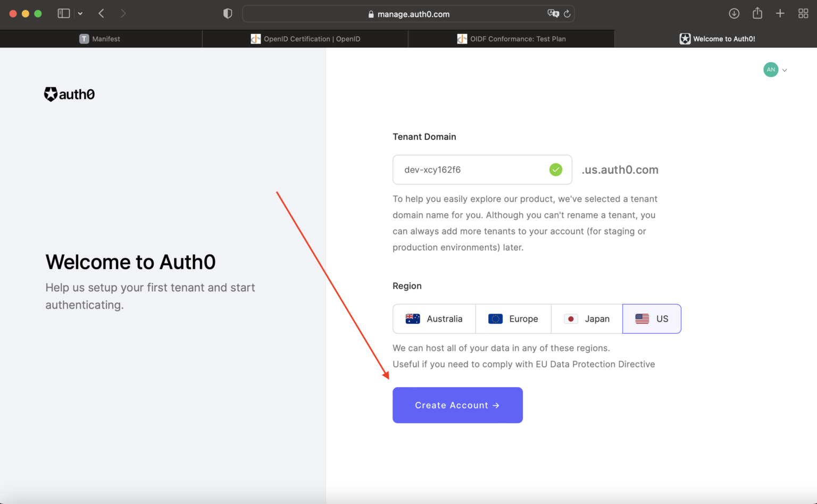
Task: Select the Europe region
Action: (x=513, y=318)
